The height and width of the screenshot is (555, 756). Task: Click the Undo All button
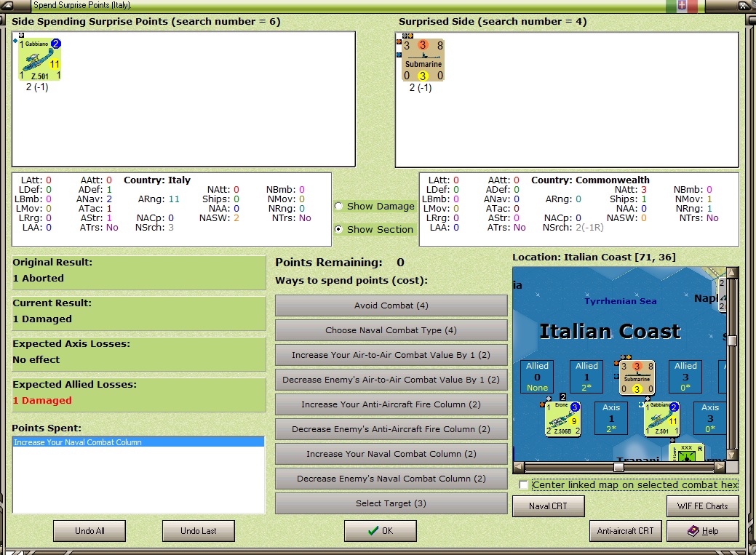tap(89, 531)
